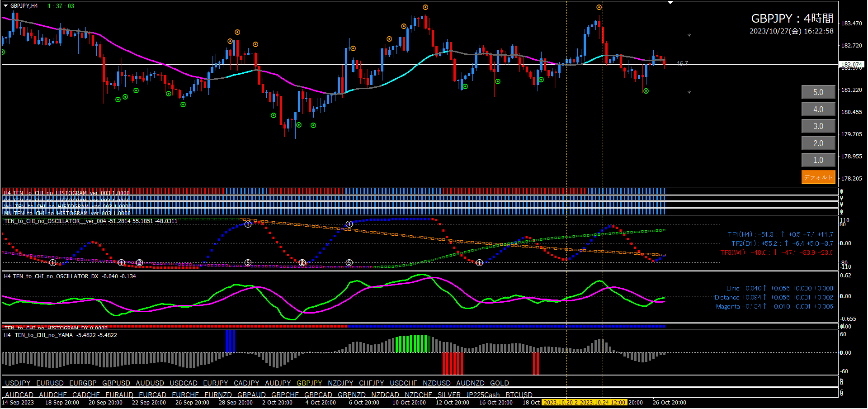
Task: Select GBPUSD in the symbol list
Action: tap(116, 383)
